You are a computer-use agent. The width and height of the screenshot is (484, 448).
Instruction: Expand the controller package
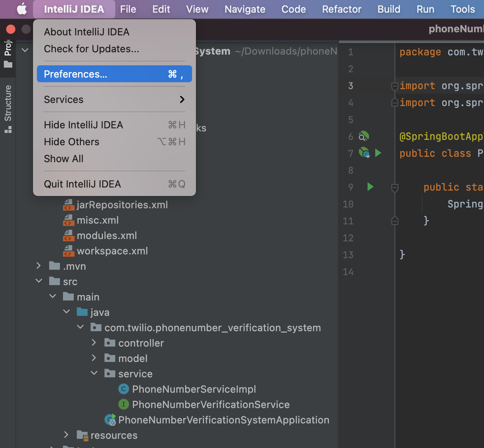click(x=94, y=342)
